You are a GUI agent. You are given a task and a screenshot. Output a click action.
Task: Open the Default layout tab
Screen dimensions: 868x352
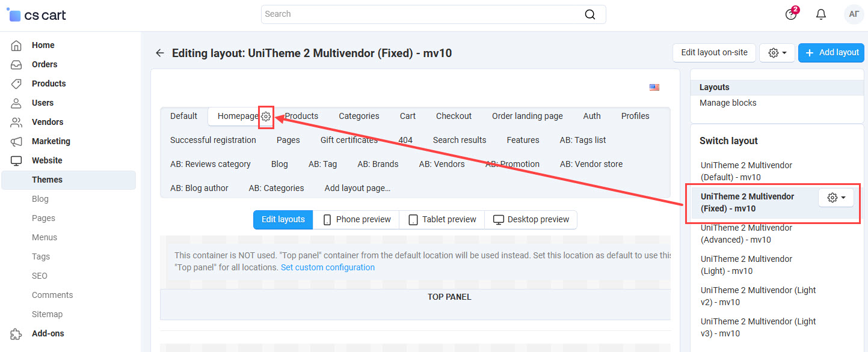pyautogui.click(x=183, y=116)
